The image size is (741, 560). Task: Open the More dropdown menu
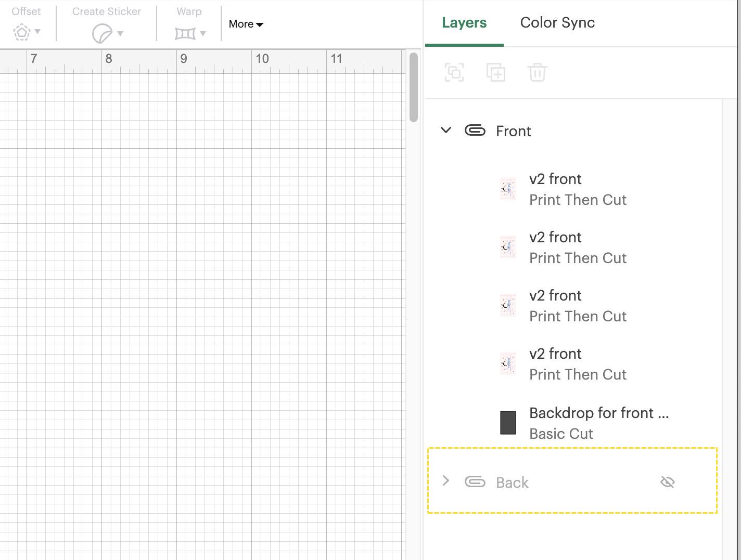246,24
